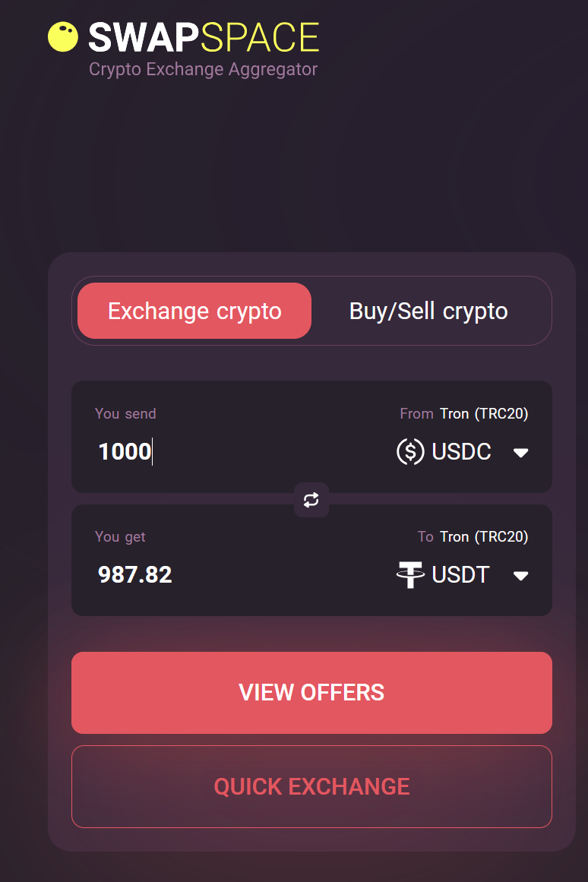
Task: Switch to the Exchange crypto tab
Action: tap(194, 311)
